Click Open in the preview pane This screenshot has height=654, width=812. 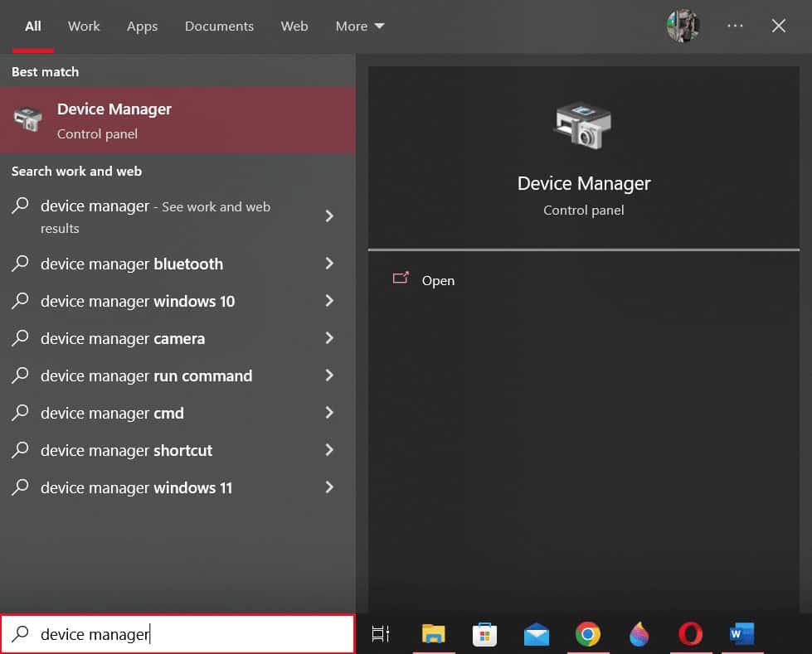point(438,280)
